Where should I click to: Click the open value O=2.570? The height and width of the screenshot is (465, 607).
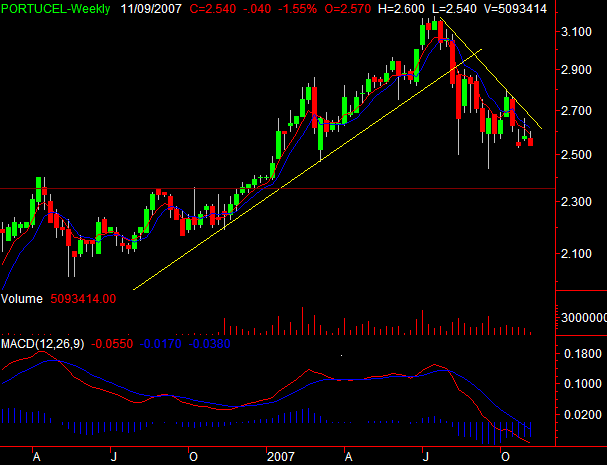click(x=347, y=9)
